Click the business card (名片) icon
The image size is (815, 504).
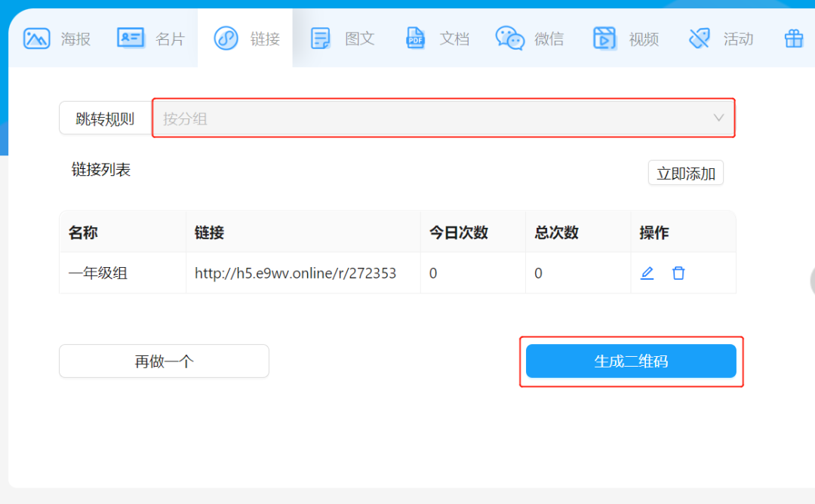click(131, 38)
